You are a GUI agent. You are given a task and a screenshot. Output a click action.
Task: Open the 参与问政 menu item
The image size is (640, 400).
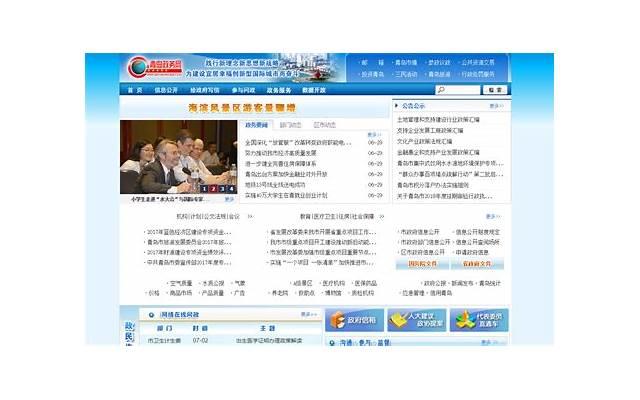coord(243,90)
